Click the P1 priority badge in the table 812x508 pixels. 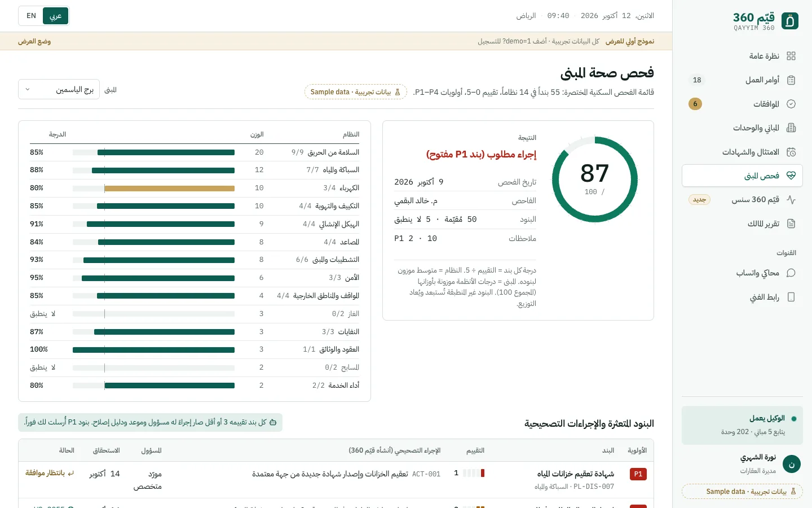point(638,474)
